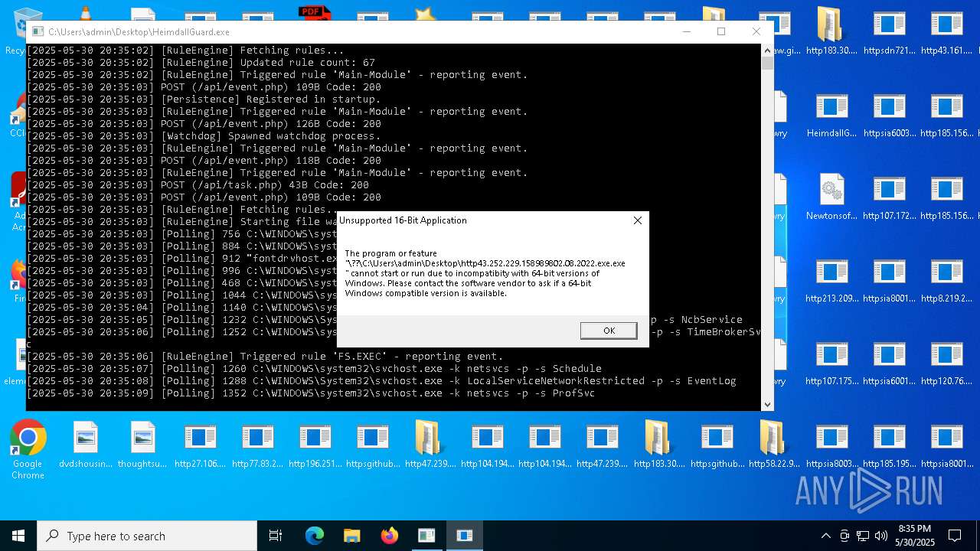Viewport: 980px width, 551px height.
Task: Select the http58.22.9... folder icon
Action: pos(774,445)
